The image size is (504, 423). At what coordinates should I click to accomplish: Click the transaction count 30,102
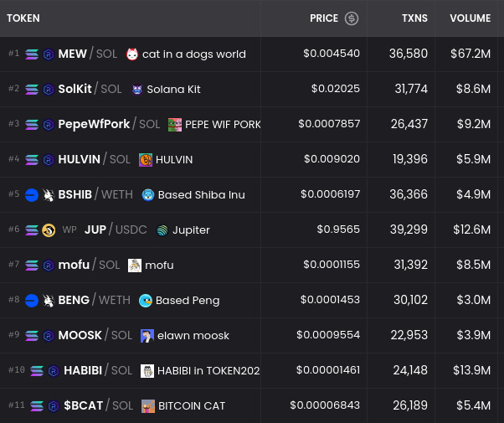click(410, 300)
